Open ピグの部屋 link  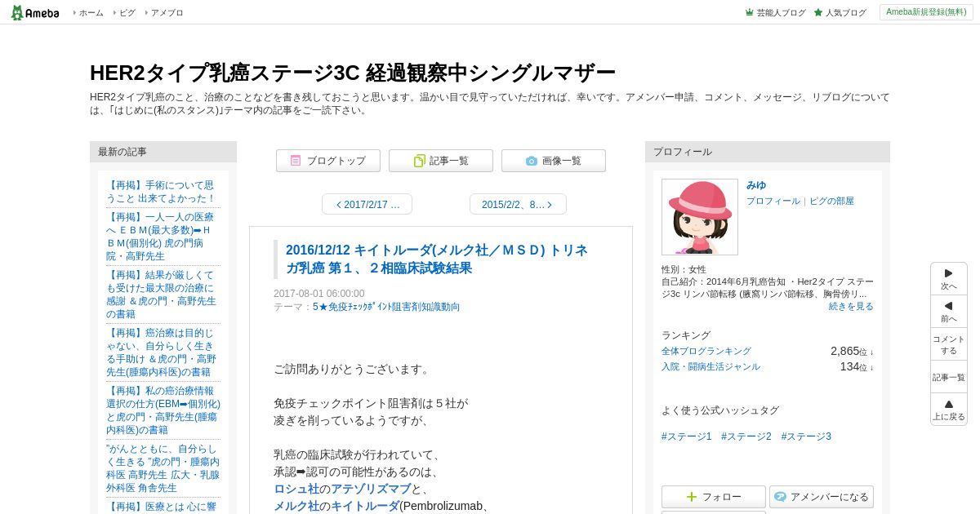click(831, 201)
